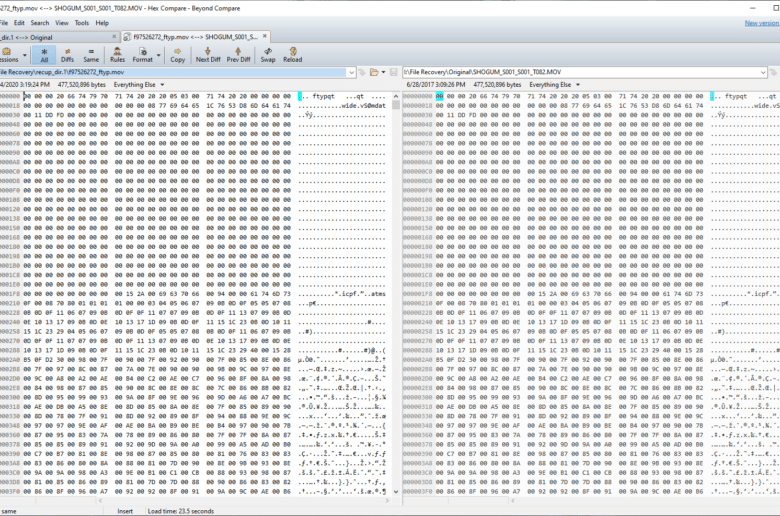Toggle the Diffs display filter
This screenshot has width=780, height=516.
67,55
